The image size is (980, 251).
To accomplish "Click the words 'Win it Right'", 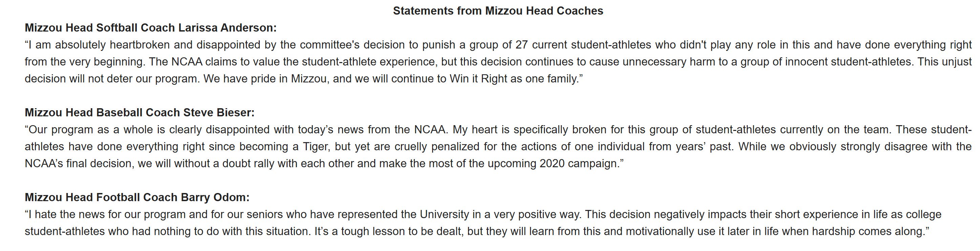I will 478,79.
